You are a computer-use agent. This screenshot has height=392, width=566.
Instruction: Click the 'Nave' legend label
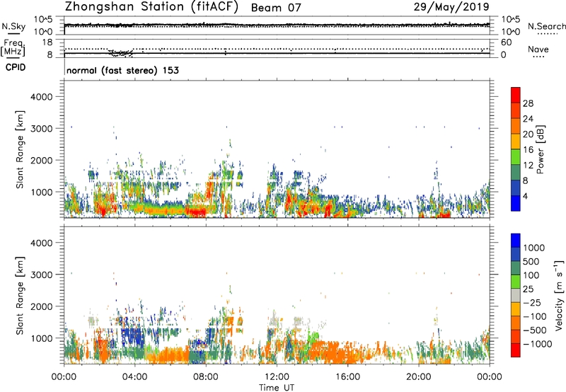point(538,49)
